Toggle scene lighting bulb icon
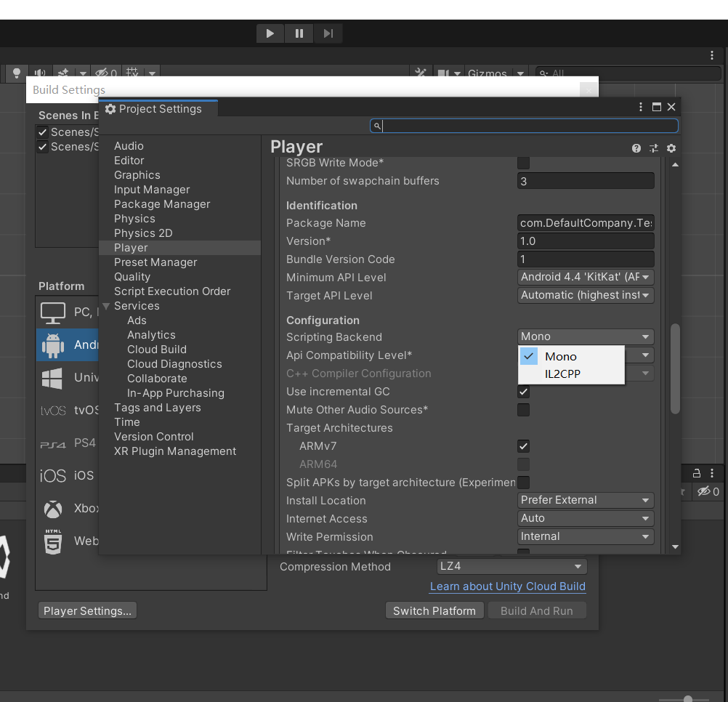The width and height of the screenshot is (728, 702). (16, 73)
